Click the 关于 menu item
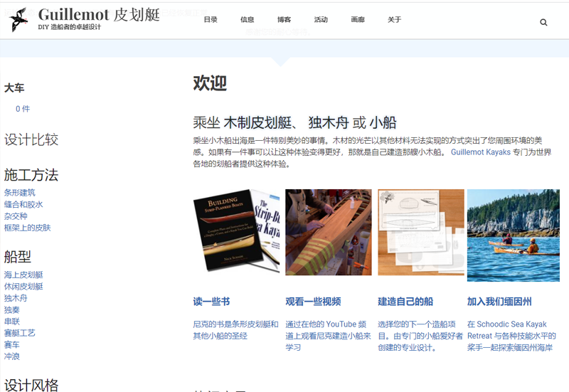The height and width of the screenshot is (392, 569). coord(394,20)
